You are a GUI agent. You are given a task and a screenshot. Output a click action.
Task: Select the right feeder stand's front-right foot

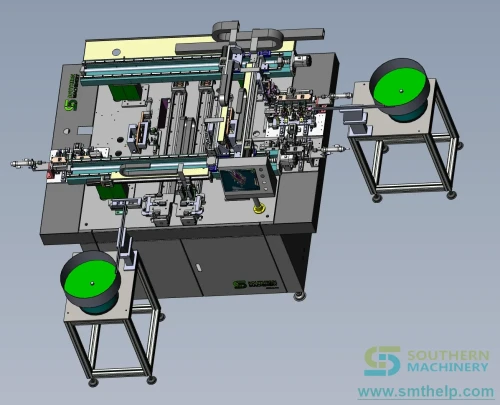tap(451, 195)
